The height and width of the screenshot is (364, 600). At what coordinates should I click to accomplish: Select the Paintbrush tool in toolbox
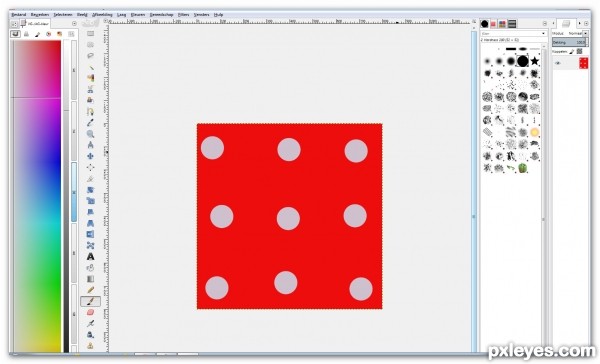pos(90,301)
